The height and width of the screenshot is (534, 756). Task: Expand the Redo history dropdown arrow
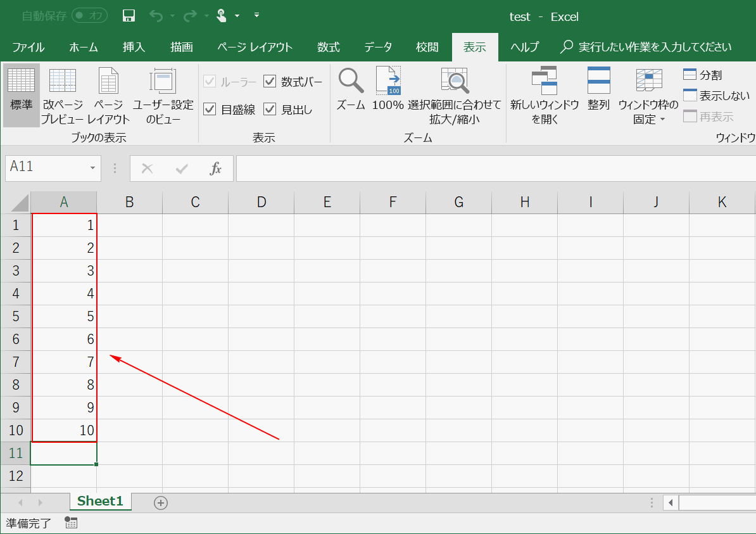click(x=206, y=16)
